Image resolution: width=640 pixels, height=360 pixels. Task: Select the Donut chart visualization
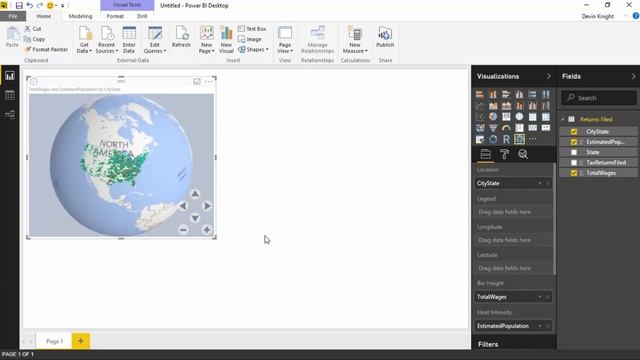pos(493,139)
